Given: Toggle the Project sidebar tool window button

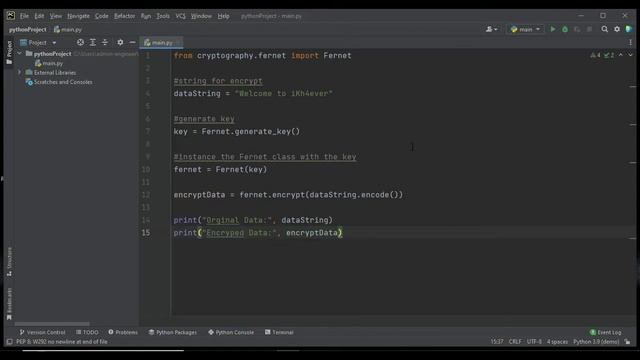Looking at the screenshot, I should 9,52.
